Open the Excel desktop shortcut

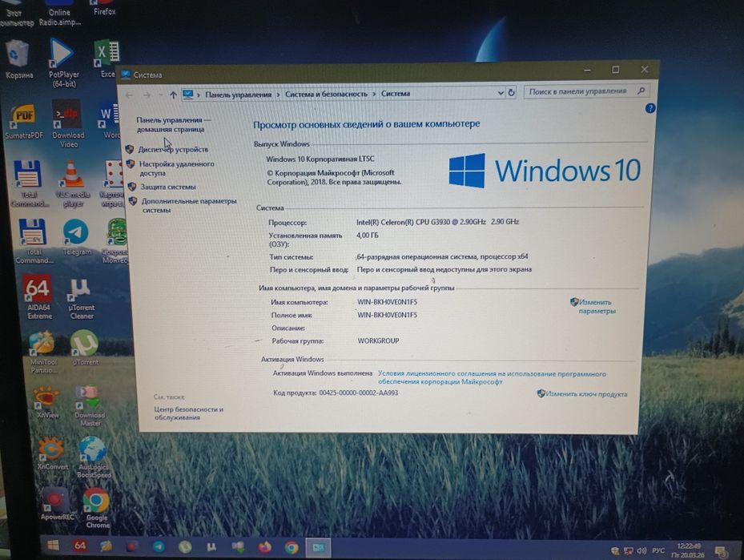tap(107, 58)
